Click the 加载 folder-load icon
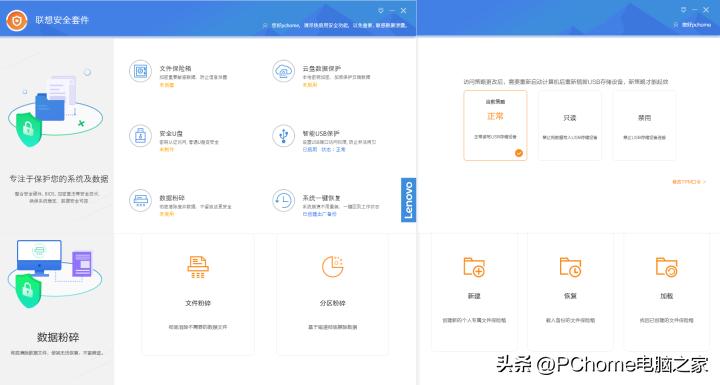This screenshot has height=385, width=720. click(x=667, y=267)
